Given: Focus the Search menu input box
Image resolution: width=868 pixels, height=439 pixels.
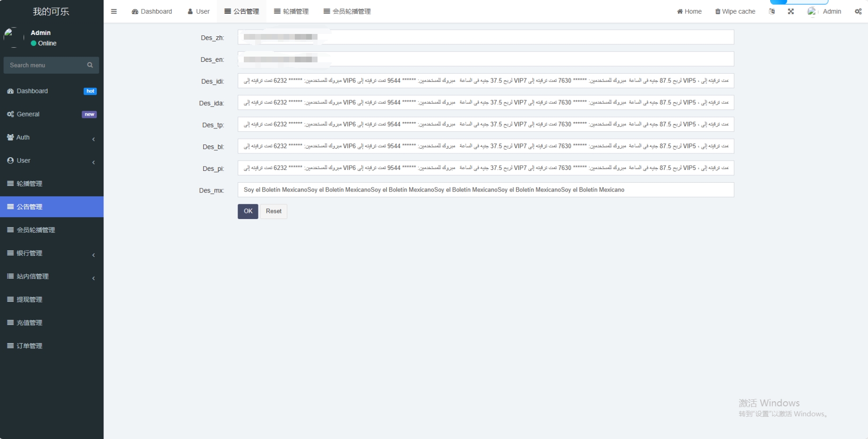Looking at the screenshot, I should (46, 65).
